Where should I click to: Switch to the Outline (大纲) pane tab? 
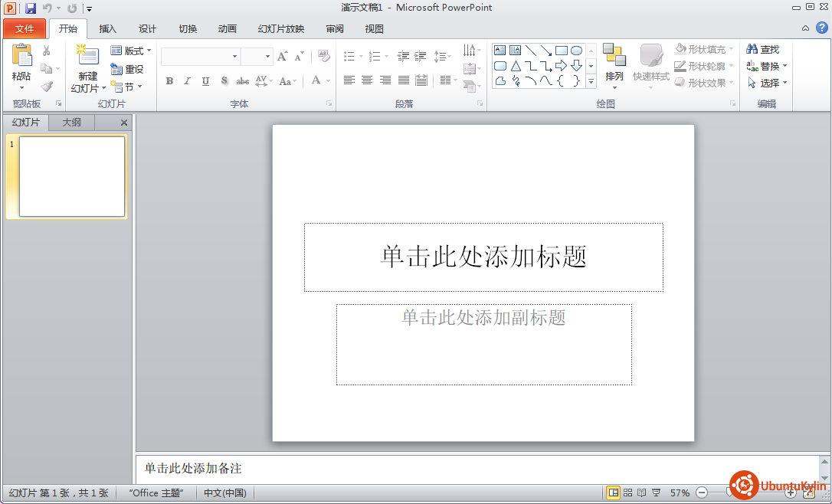pyautogui.click(x=71, y=123)
